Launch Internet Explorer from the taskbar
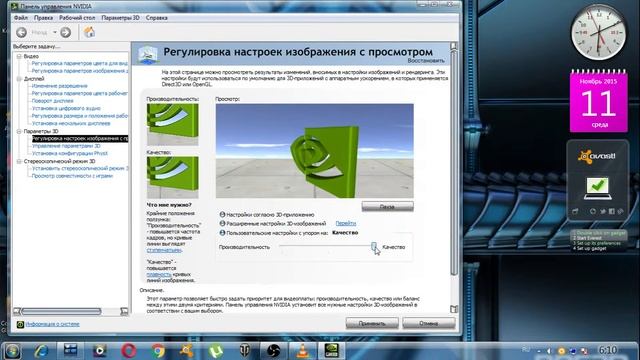Screen dimensions: 640x360 point(41,351)
